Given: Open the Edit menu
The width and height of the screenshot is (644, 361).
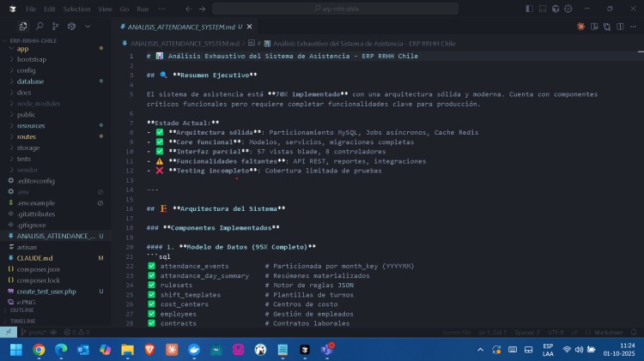Looking at the screenshot, I should (50, 9).
